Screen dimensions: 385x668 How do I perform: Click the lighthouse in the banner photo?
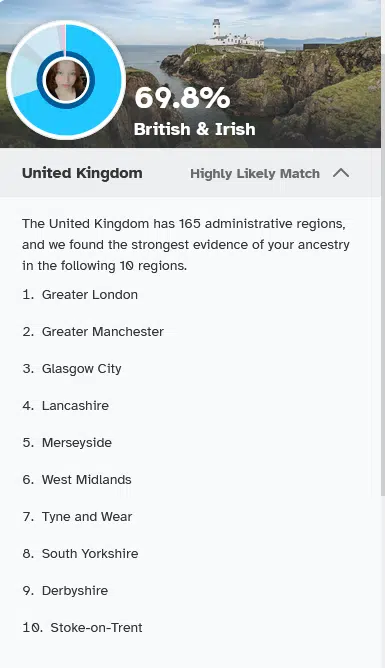[x=216, y=29]
